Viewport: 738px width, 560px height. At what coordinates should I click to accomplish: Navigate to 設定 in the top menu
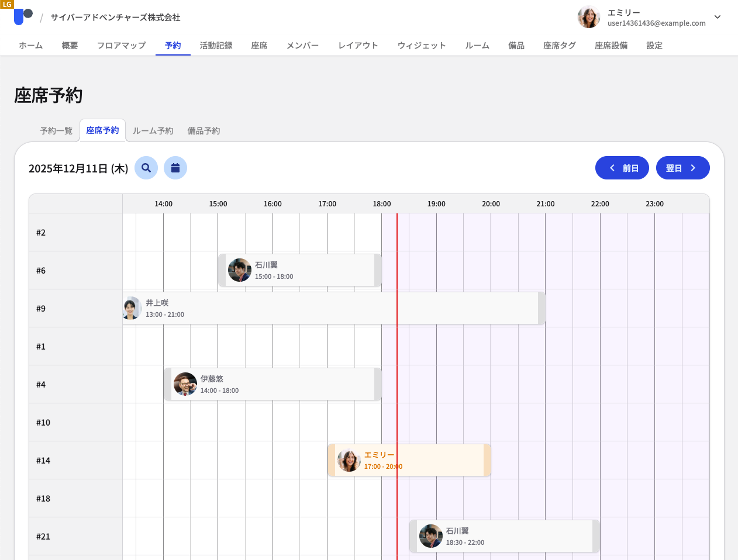[654, 46]
